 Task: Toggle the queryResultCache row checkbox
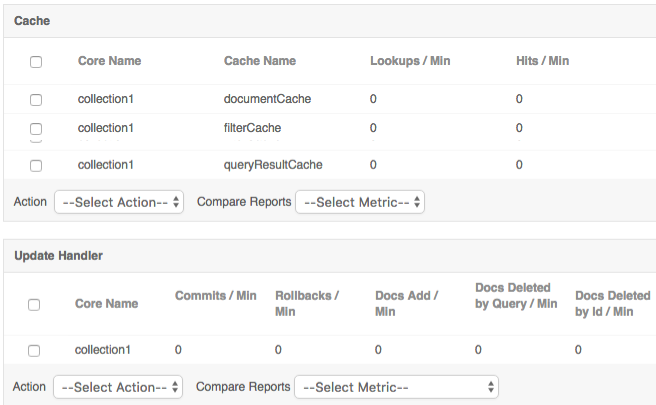(36, 165)
